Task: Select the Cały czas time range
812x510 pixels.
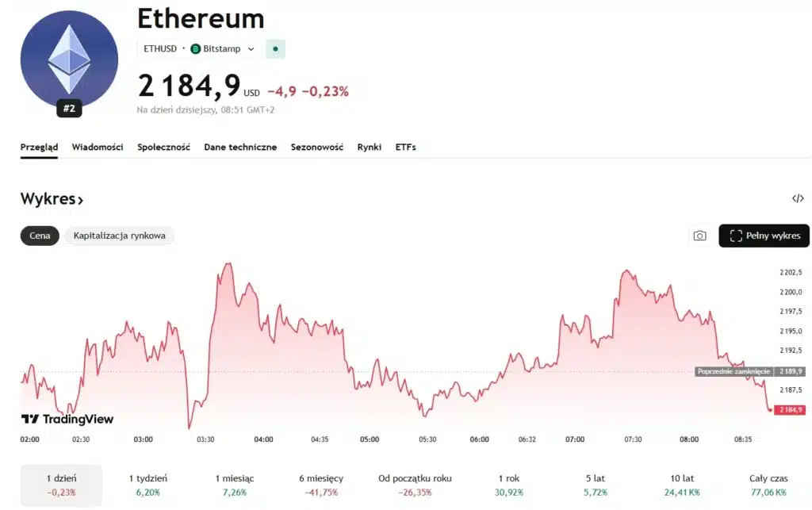Action: point(768,485)
